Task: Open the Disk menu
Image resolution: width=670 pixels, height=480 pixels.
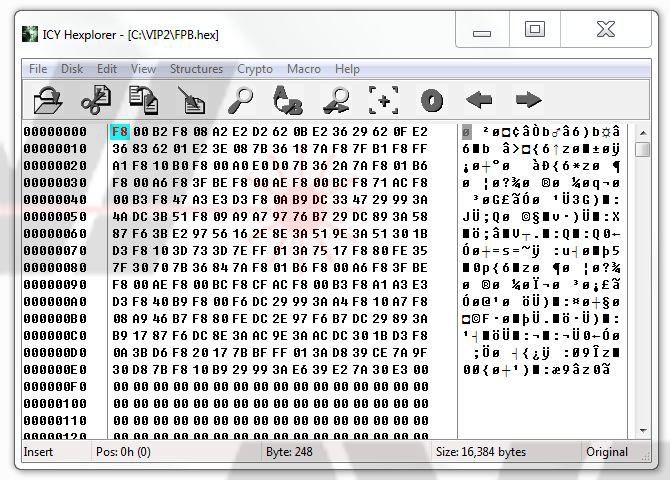Action: coord(72,69)
